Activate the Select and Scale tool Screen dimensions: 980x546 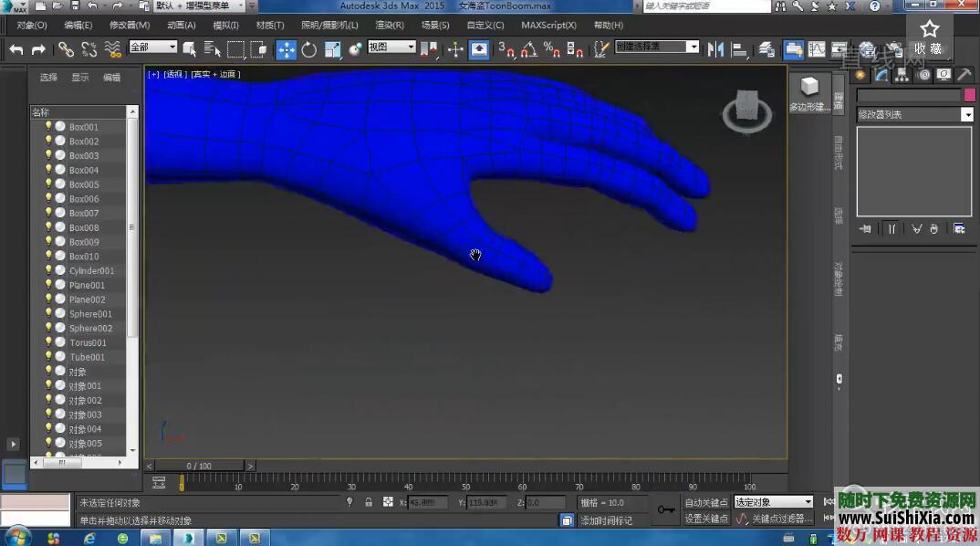pyautogui.click(x=332, y=49)
